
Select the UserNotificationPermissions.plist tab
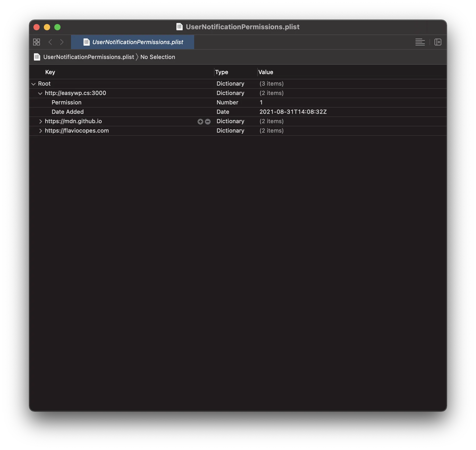[x=133, y=42]
